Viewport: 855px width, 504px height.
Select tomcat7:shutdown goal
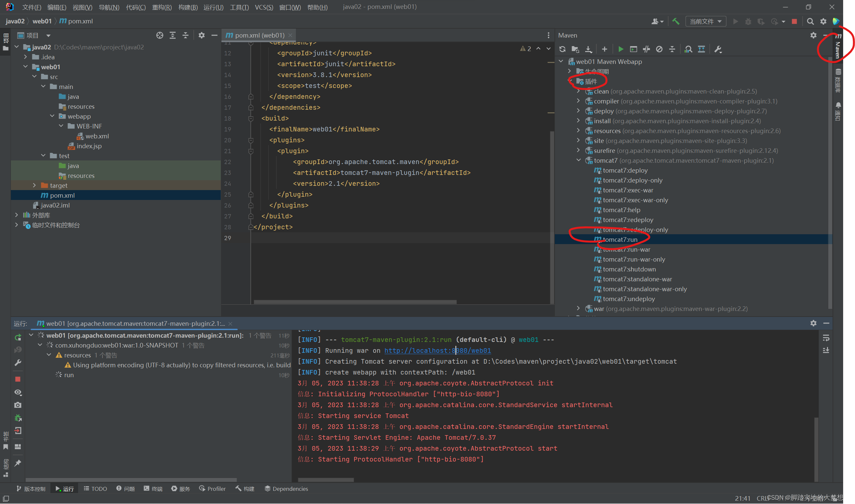point(629,269)
